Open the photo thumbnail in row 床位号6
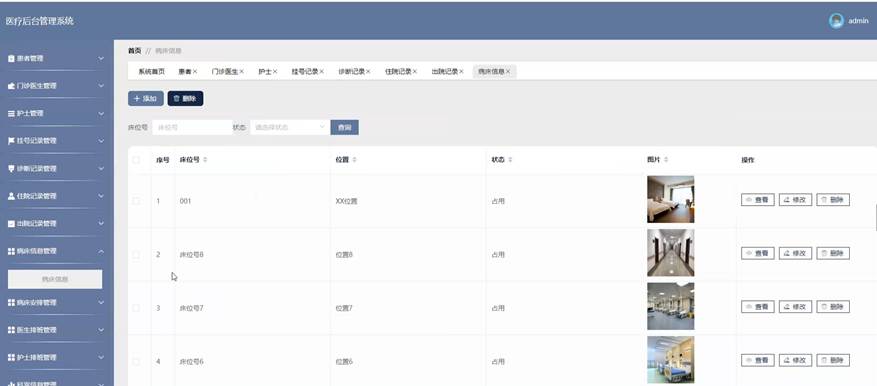877x386 pixels. click(670, 360)
